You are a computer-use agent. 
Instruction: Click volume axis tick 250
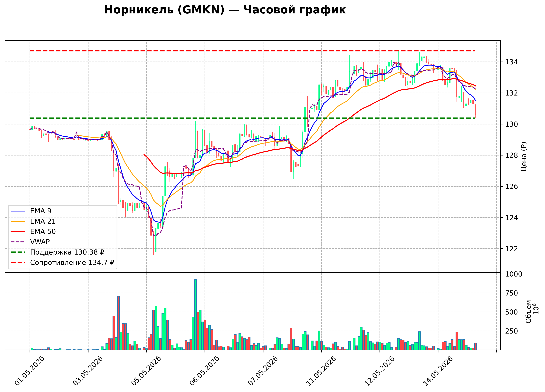tap(511, 331)
